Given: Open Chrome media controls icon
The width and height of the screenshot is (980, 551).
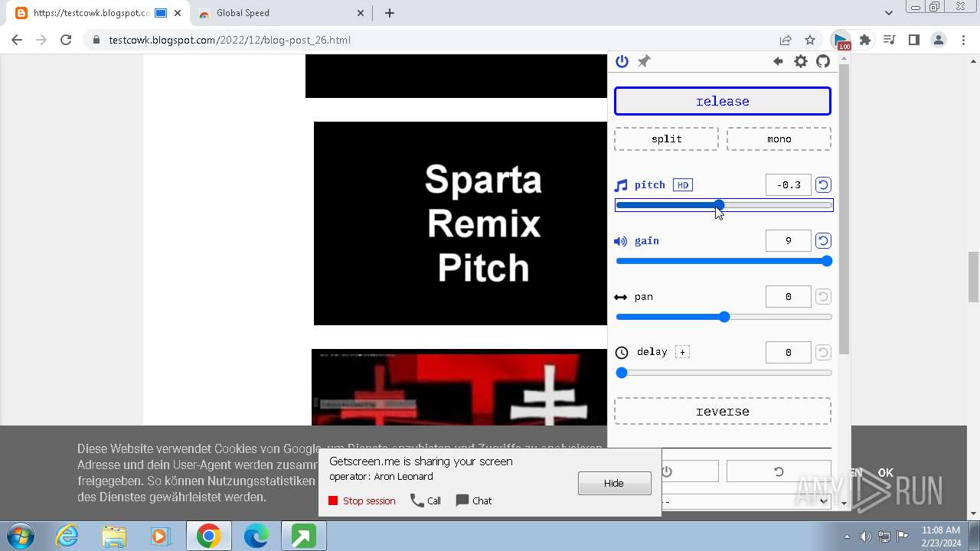Looking at the screenshot, I should pyautogui.click(x=889, y=40).
